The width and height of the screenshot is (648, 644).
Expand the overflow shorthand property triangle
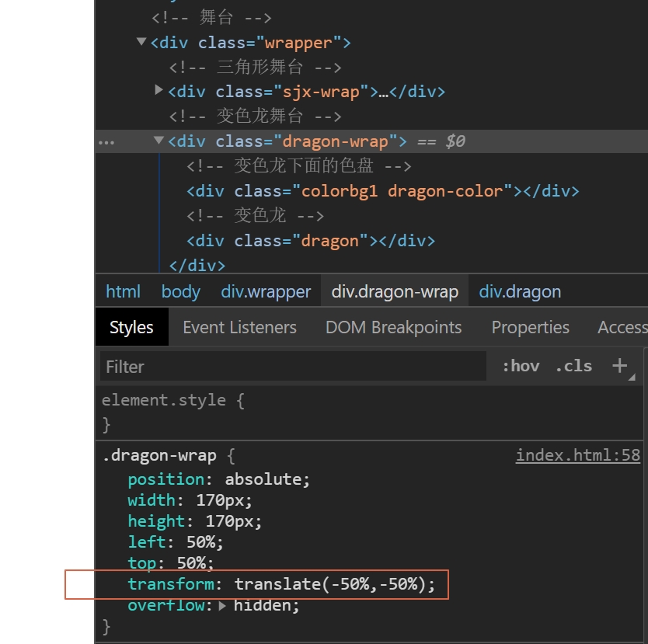coord(222,606)
